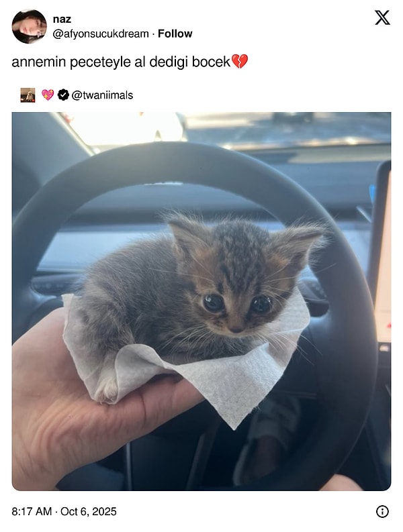This screenshot has height=532, width=403.
Task: Open the 8:17 AM timestamp link
Action: (32, 511)
